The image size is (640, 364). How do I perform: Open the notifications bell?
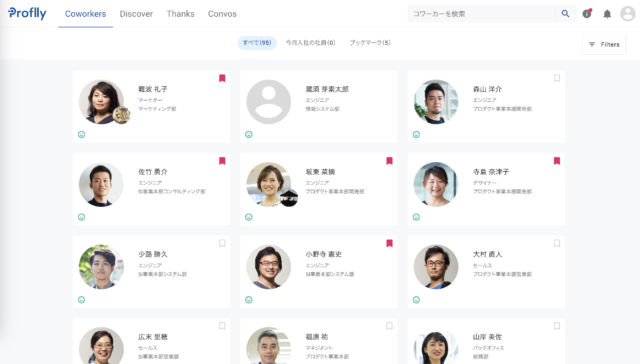tap(607, 14)
